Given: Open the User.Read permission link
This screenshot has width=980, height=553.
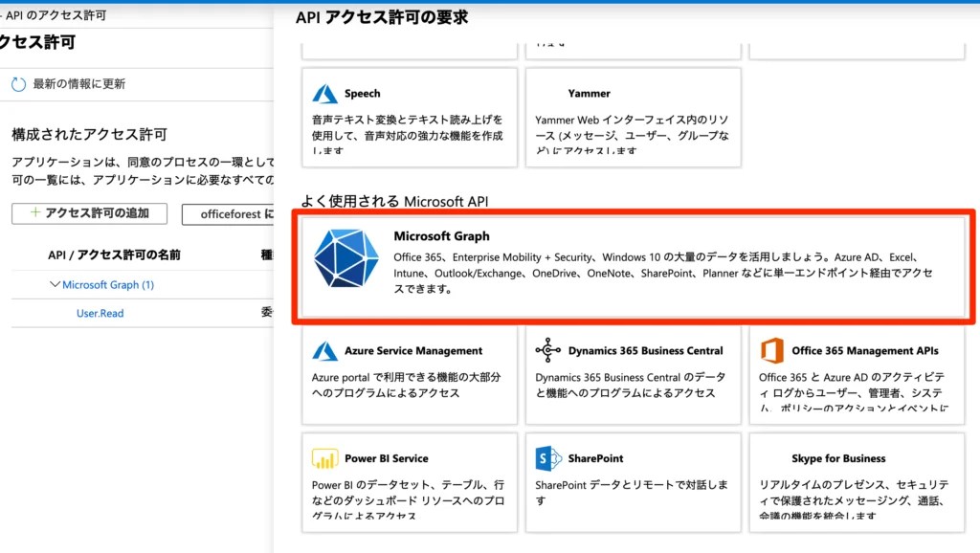Looking at the screenshot, I should click(100, 313).
